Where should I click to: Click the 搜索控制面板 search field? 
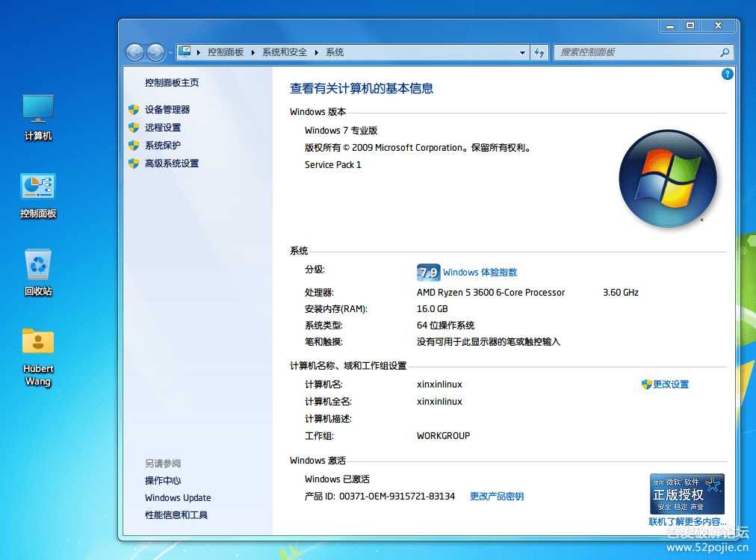639,52
